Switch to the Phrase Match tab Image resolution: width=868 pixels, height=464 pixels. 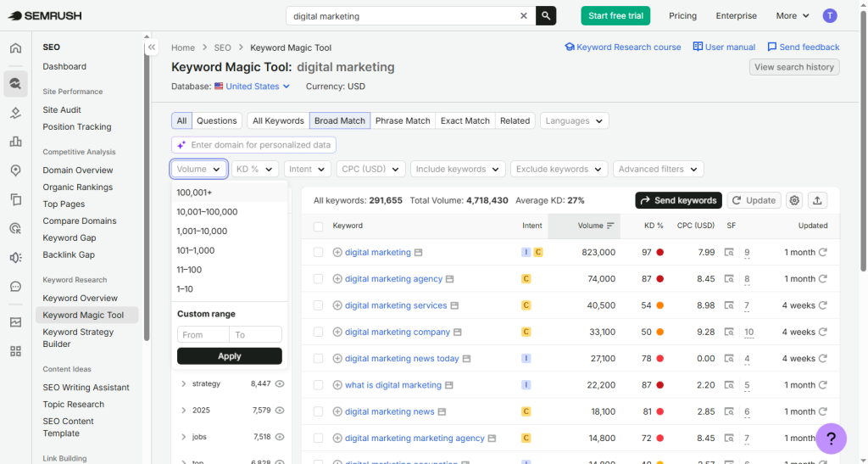(x=403, y=120)
